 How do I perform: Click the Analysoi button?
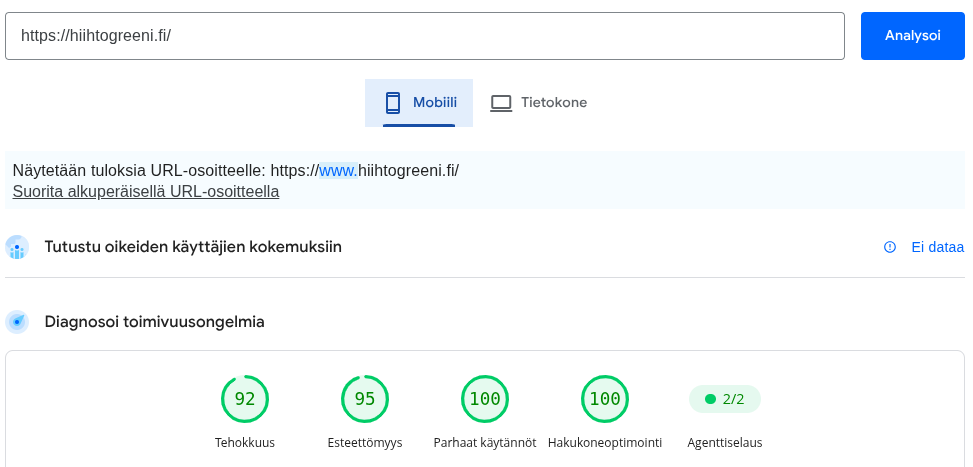[x=912, y=36]
